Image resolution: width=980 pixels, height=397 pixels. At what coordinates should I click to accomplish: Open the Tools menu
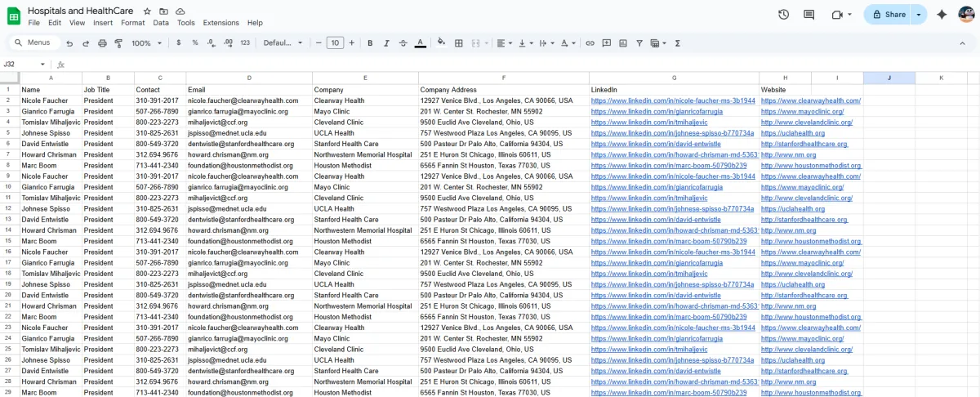click(x=186, y=23)
